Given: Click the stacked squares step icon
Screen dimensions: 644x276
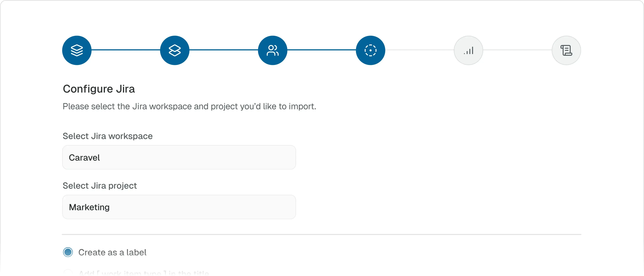Looking at the screenshot, I should pyautogui.click(x=175, y=50).
